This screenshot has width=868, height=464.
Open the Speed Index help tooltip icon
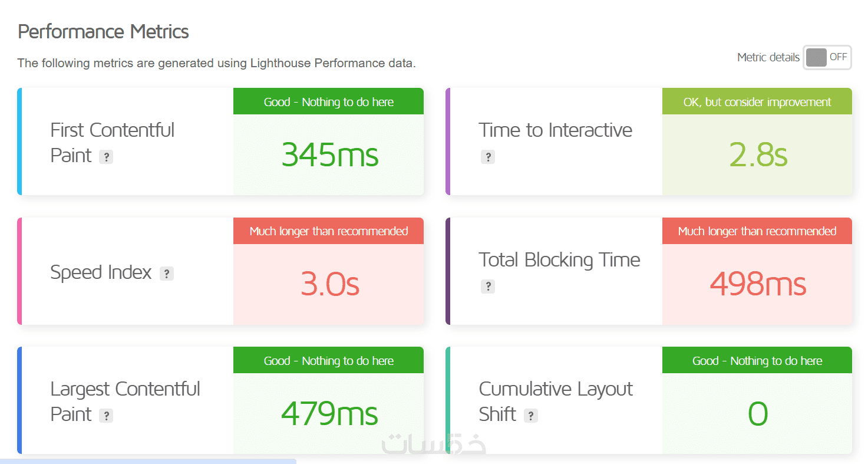[167, 274]
